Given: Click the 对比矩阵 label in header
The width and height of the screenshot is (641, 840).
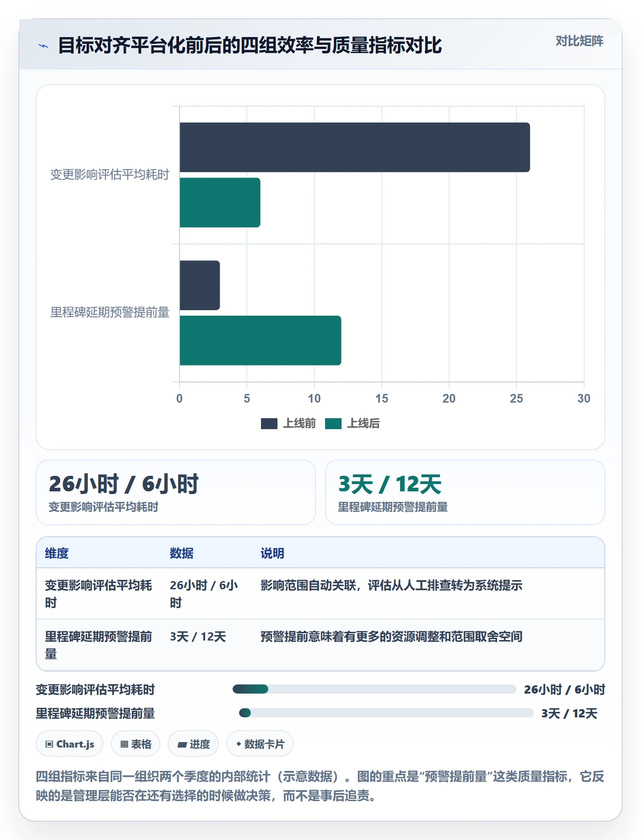Looking at the screenshot, I should point(579,41).
